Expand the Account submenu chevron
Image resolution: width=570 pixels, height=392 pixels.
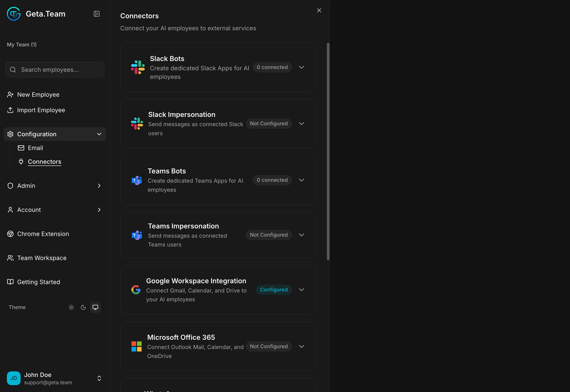(x=99, y=210)
